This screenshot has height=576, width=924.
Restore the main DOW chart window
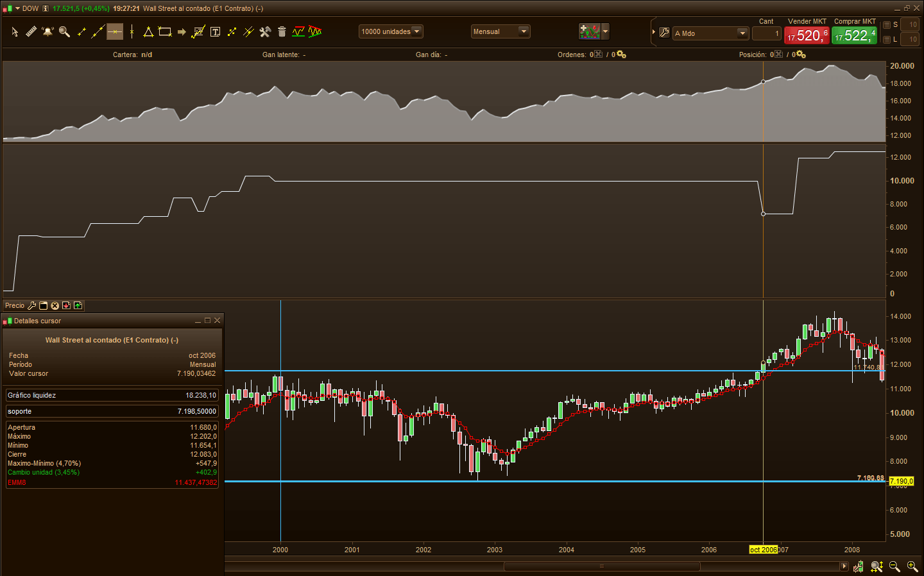[x=907, y=8]
